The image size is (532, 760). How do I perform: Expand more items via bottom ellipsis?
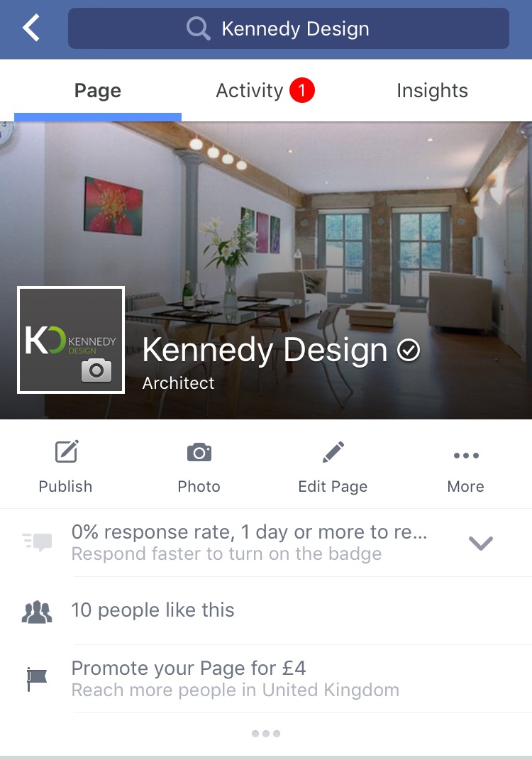coord(266,733)
